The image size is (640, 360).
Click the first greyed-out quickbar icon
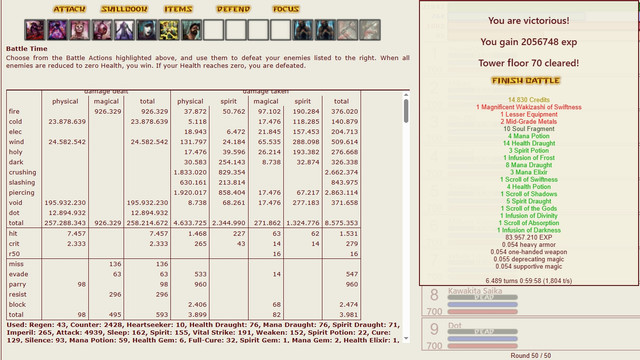click(348, 30)
